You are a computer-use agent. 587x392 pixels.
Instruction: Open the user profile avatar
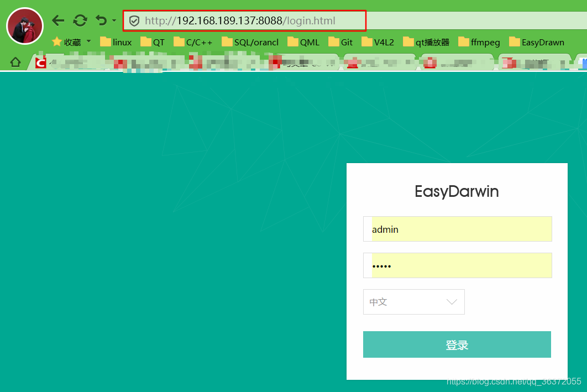(25, 26)
